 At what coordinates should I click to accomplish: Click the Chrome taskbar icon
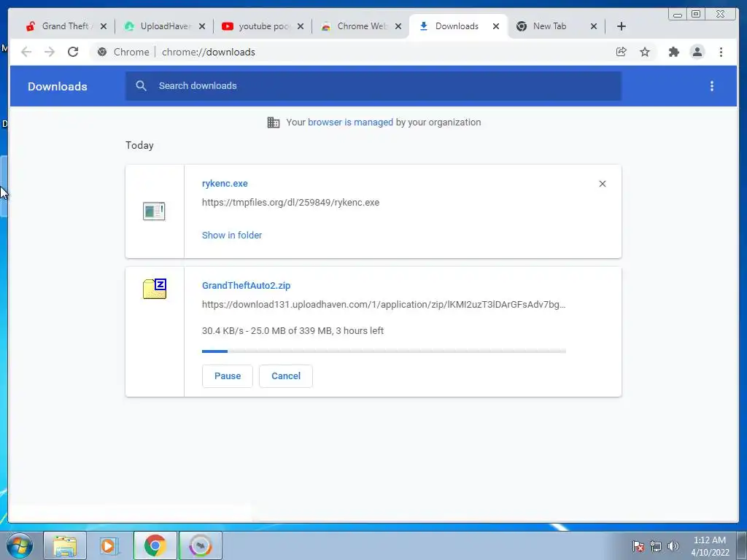(x=155, y=545)
